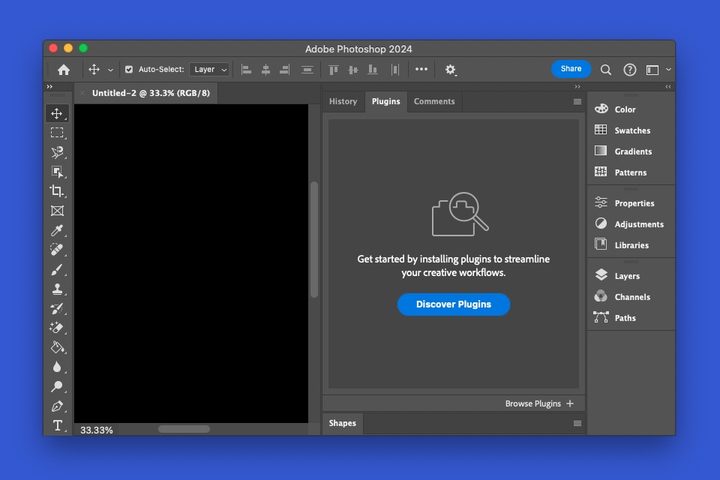The width and height of the screenshot is (720, 480).
Task: Click Browse Plugins link
Action: [x=539, y=404]
